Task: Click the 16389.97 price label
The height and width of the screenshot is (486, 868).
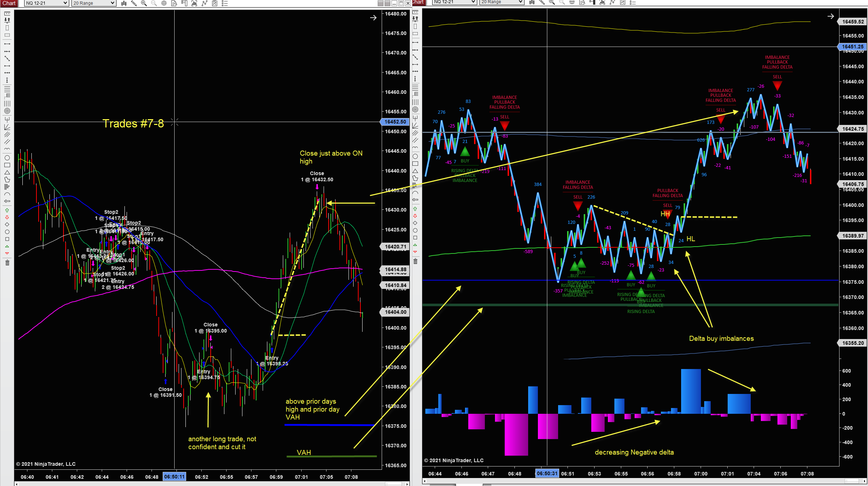Action: [x=852, y=236]
